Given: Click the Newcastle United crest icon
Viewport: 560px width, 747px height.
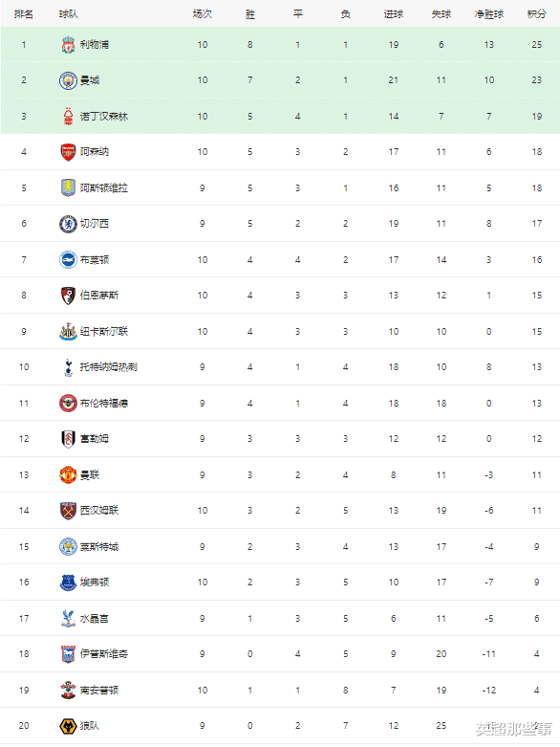Looking at the screenshot, I should coord(68,332).
